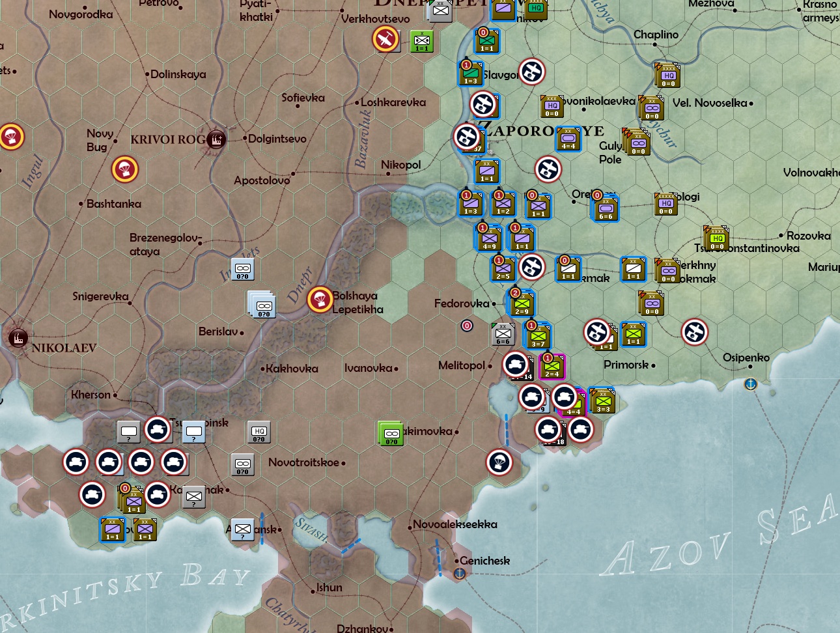840x633 pixels.
Task: Click the Genichesk port anchor icon
Action: [459, 573]
